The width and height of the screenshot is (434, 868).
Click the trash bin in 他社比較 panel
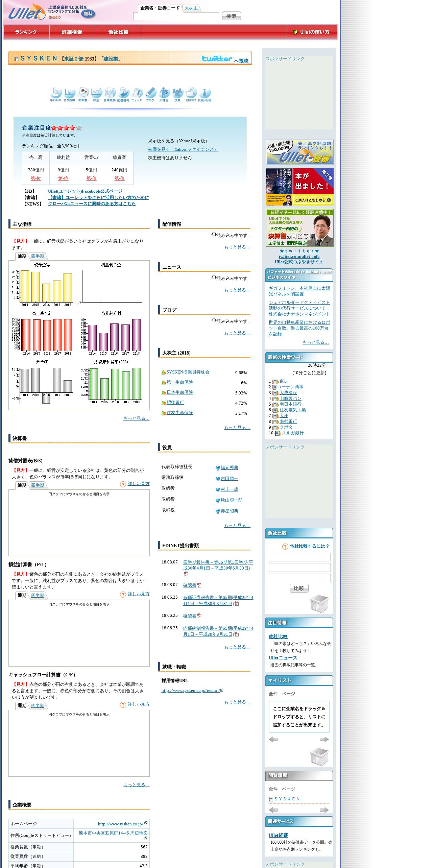319,604
